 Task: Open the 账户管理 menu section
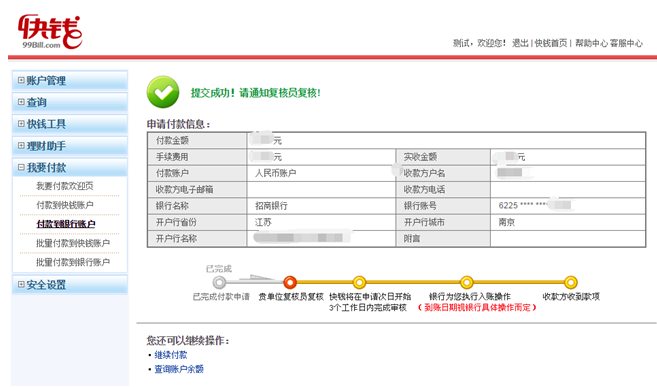pyautogui.click(x=70, y=80)
